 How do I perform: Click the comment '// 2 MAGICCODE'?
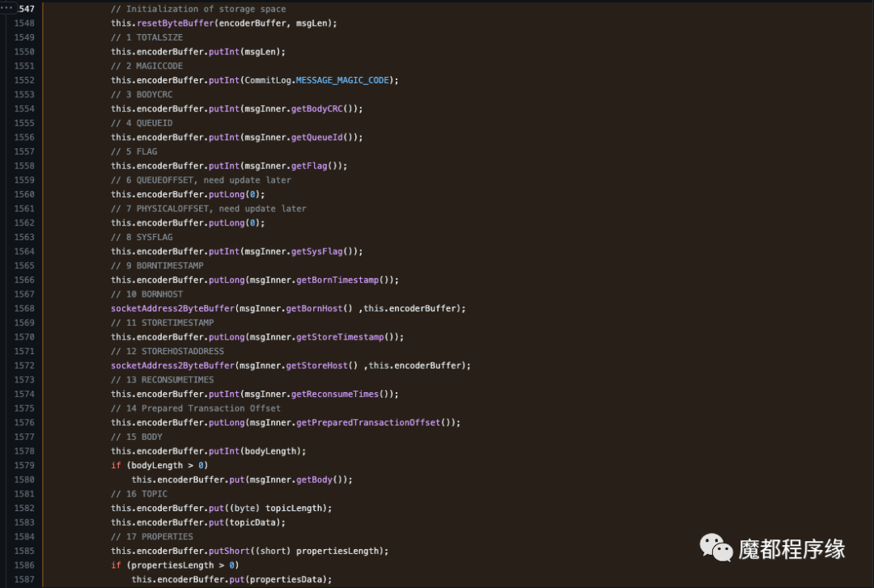click(146, 66)
